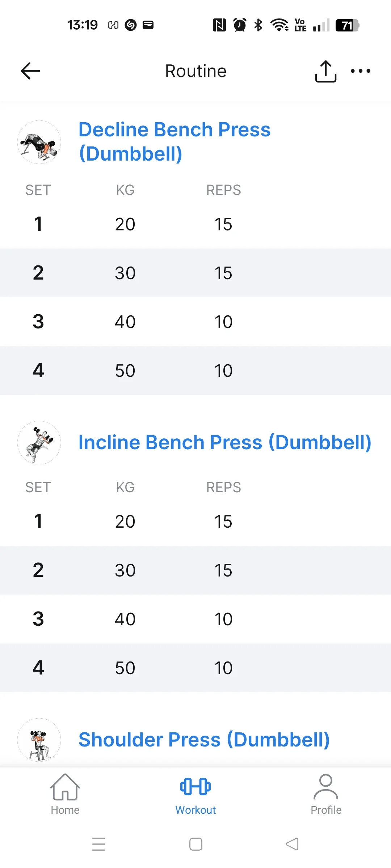
Task: Tap the share routine icon
Action: click(325, 71)
